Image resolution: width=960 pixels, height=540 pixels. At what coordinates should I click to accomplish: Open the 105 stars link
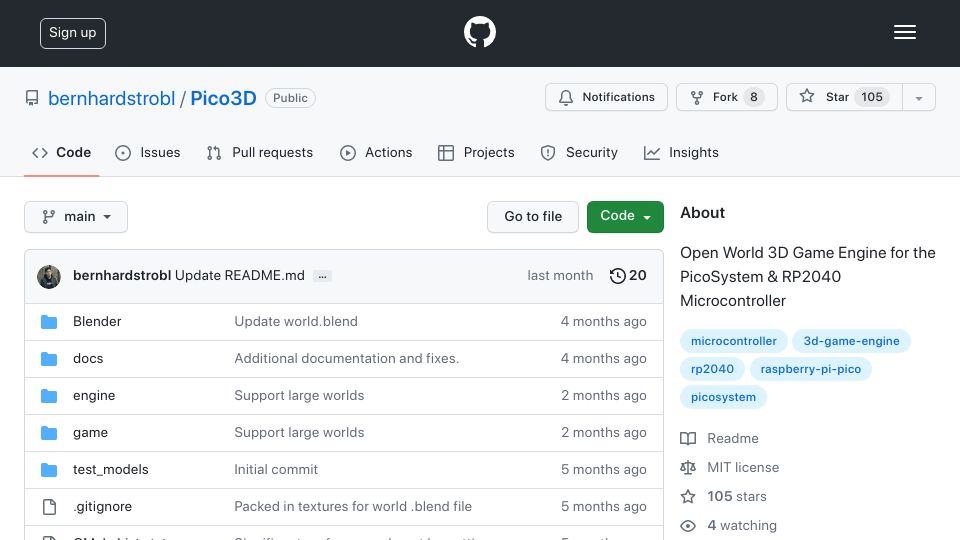click(737, 497)
